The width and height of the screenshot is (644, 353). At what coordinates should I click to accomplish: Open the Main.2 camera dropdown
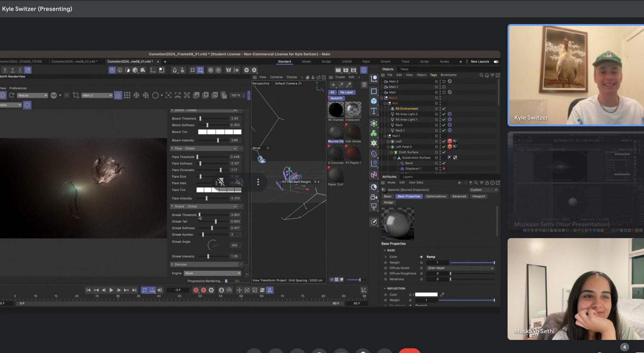[x=97, y=95]
